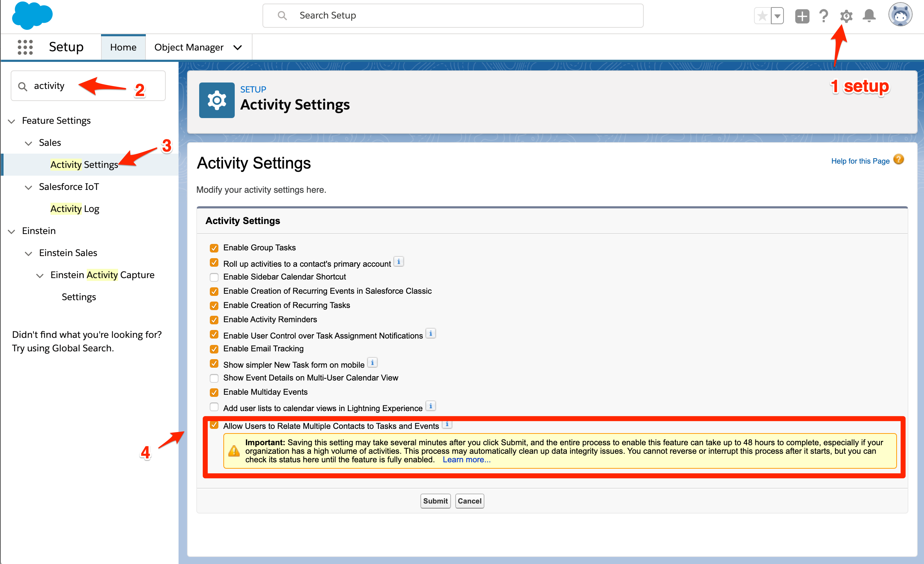Toggle Recurring Events in Salesforce Classic
The width and height of the screenshot is (924, 564).
[214, 291]
